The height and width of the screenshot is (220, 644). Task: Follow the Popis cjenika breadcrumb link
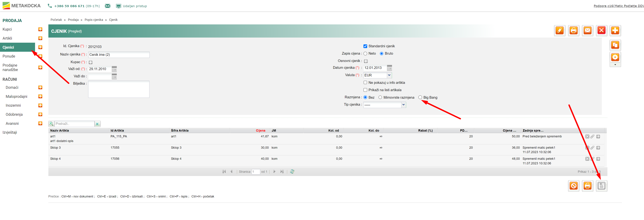[94, 20]
